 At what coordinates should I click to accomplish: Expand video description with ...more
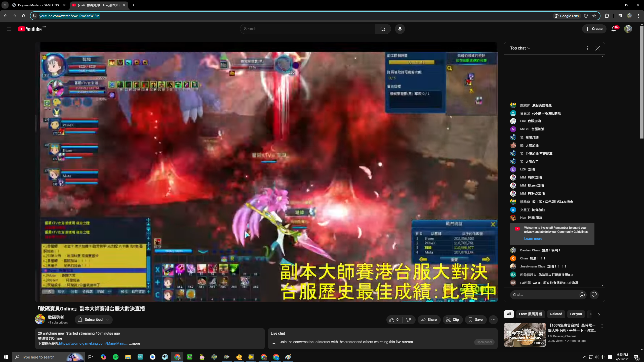[134, 343]
